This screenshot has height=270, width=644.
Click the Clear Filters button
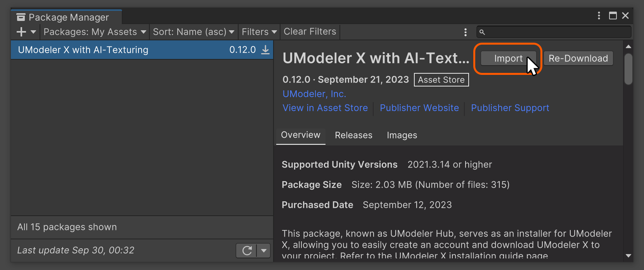pos(310,32)
